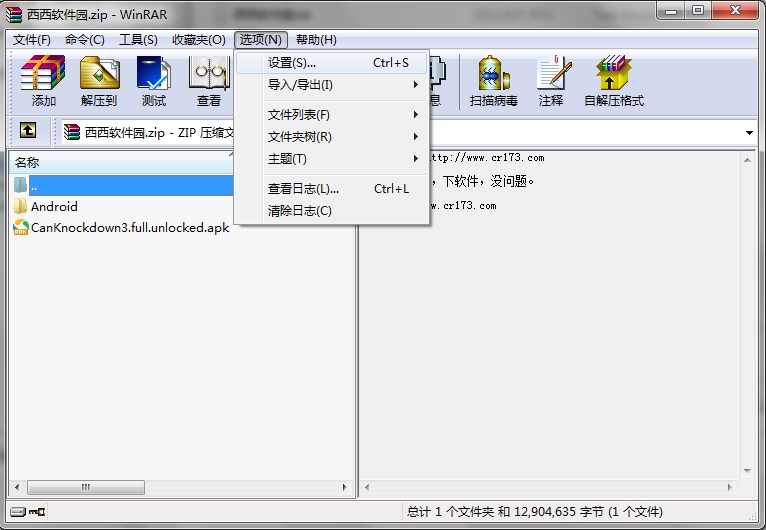The width and height of the screenshot is (766, 530).
Task: Click the CanKnockdown3 APK file icon
Action: click(21, 227)
